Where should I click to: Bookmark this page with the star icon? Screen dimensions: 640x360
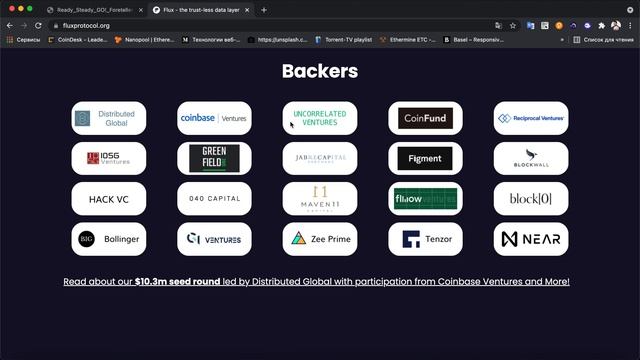point(513,25)
